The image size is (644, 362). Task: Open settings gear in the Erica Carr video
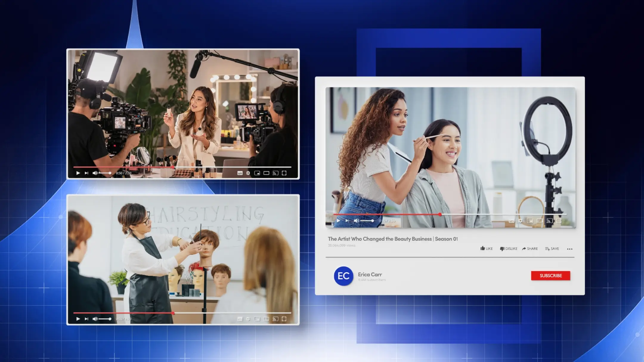coord(521,221)
